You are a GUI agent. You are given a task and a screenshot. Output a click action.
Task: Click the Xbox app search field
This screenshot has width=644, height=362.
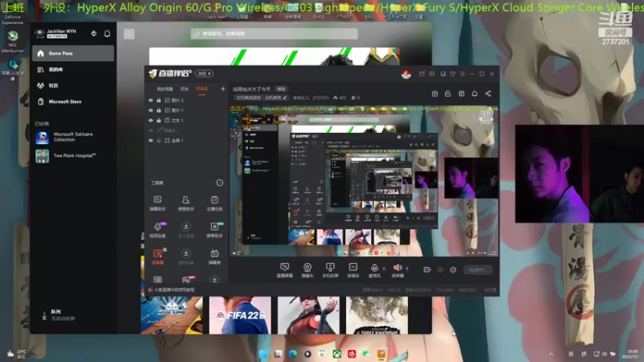click(x=274, y=34)
